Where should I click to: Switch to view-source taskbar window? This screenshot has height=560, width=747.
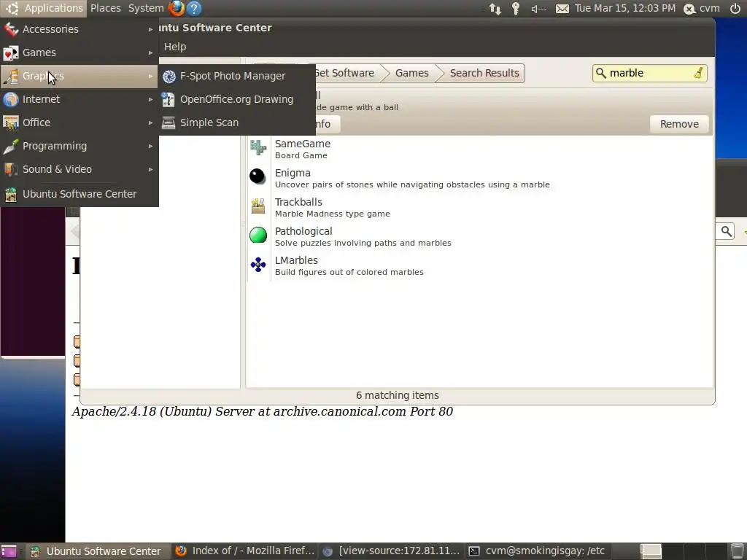pyautogui.click(x=392, y=551)
